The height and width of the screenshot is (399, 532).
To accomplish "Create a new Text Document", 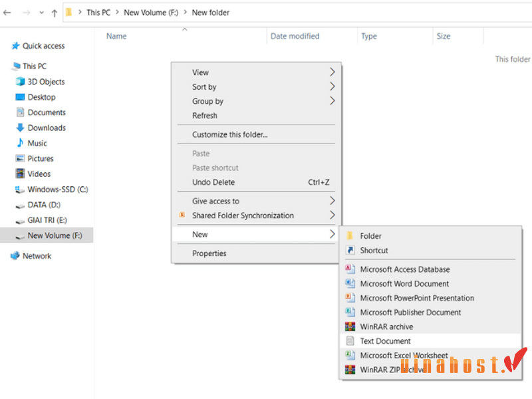I will pyautogui.click(x=430, y=341).
